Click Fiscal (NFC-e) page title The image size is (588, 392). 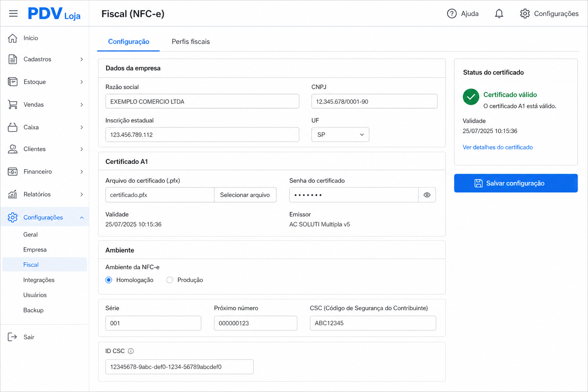[133, 14]
